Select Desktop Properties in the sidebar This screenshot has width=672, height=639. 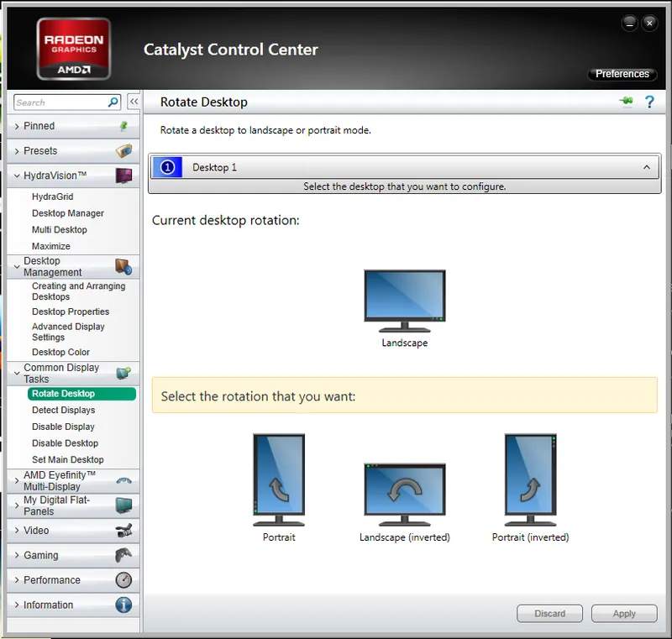[x=71, y=312]
